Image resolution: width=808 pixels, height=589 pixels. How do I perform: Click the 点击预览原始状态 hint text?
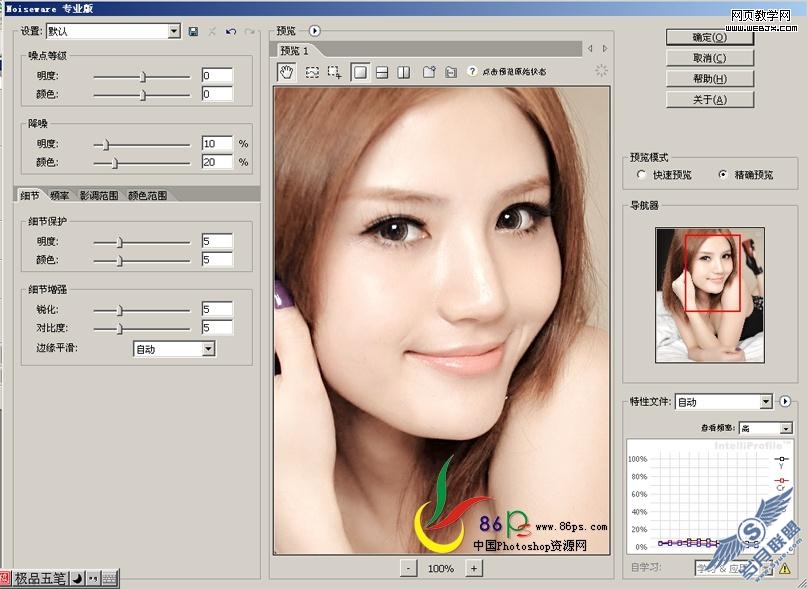click(514, 72)
